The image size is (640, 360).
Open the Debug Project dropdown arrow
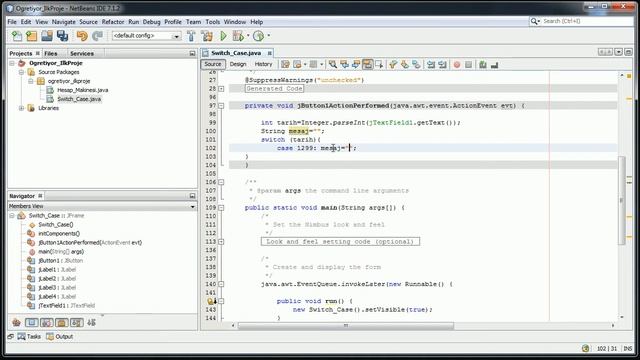248,36
